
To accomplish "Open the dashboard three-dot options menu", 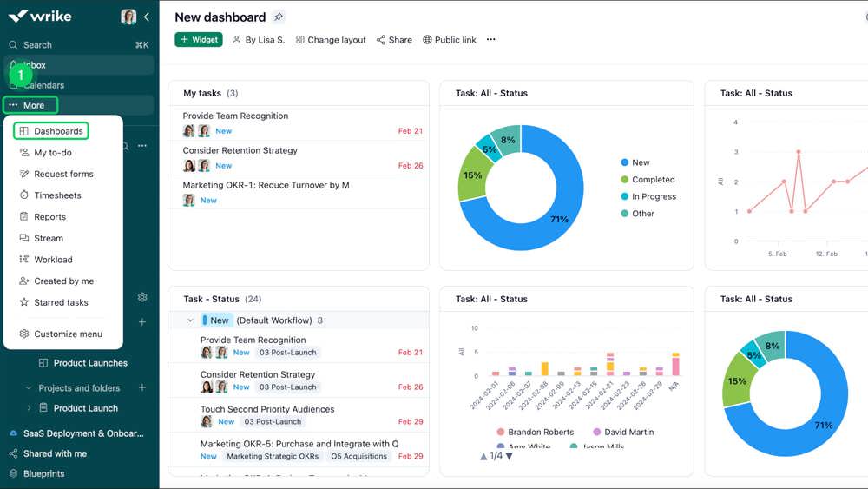I will tap(491, 39).
